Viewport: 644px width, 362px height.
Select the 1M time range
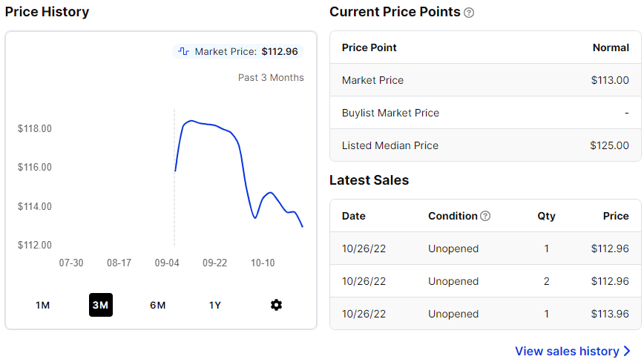tap(42, 305)
